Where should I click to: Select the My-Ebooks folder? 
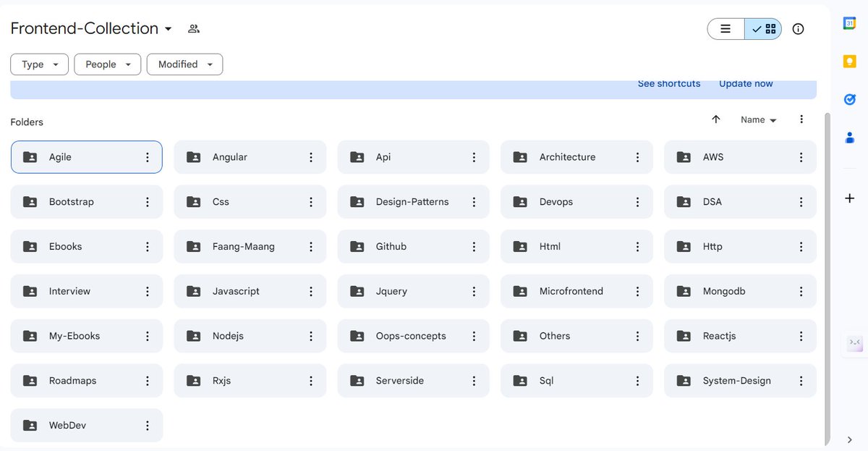(86, 336)
